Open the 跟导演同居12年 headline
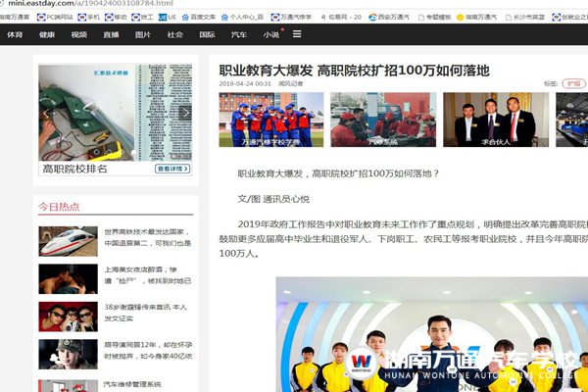The width and height of the screenshot is (588, 392). click(x=148, y=350)
